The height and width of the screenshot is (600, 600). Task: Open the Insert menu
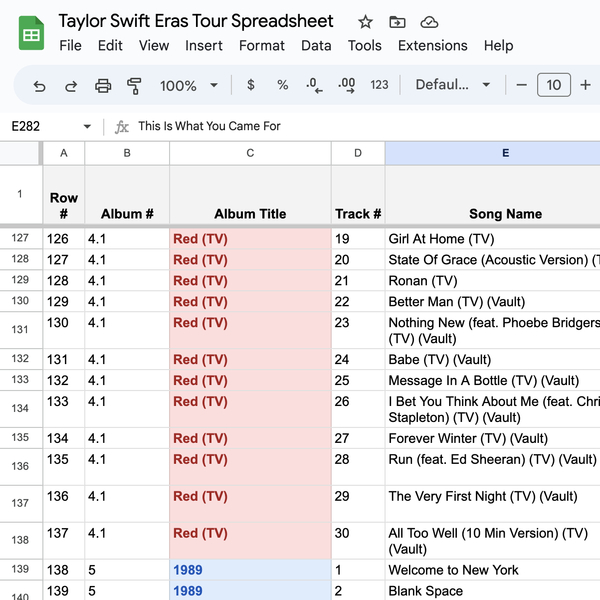tap(204, 45)
